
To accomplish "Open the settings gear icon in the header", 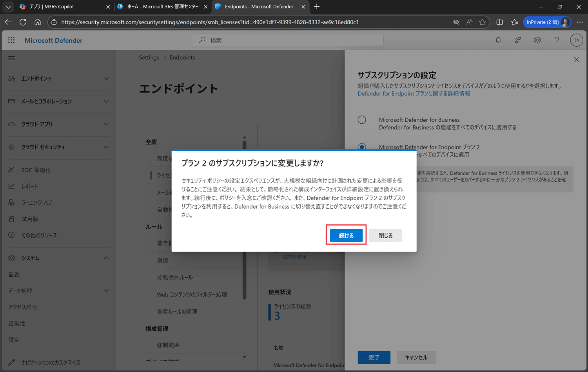I will coord(537,40).
